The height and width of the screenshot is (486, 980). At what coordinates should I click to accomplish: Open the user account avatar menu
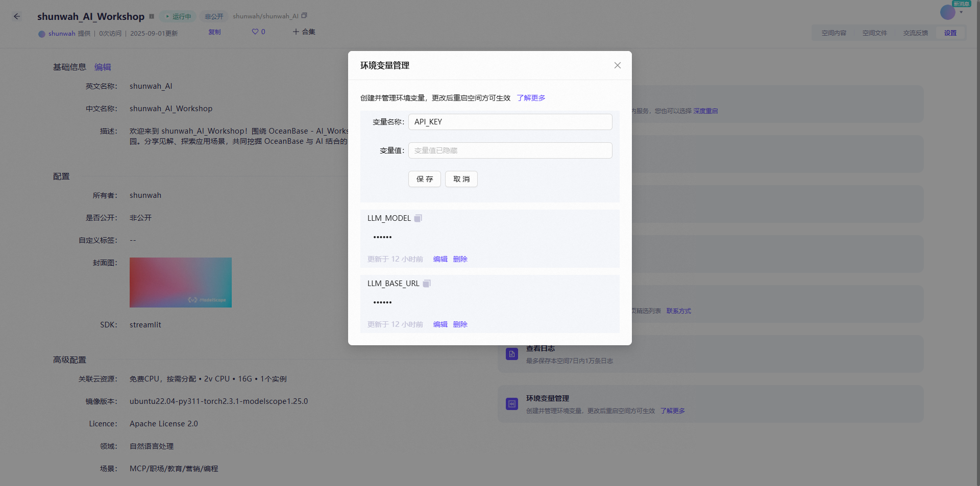947,13
